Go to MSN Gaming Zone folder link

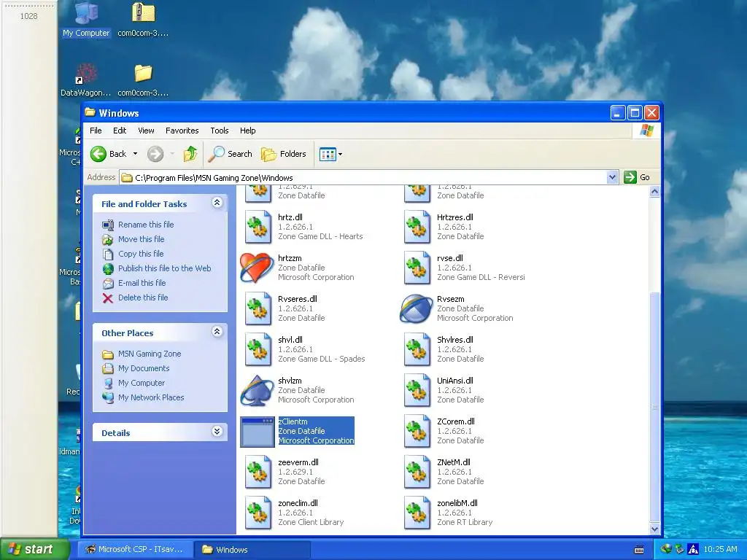coord(150,354)
